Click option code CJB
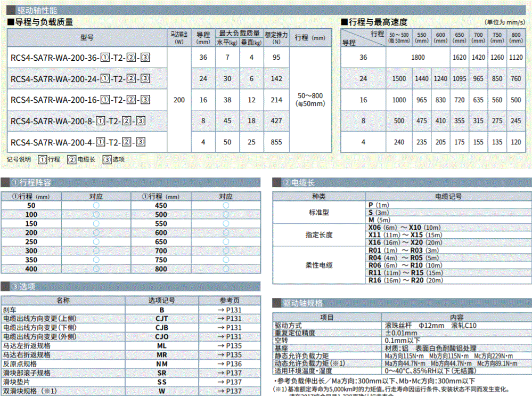The image size is (532, 396). click(x=162, y=328)
